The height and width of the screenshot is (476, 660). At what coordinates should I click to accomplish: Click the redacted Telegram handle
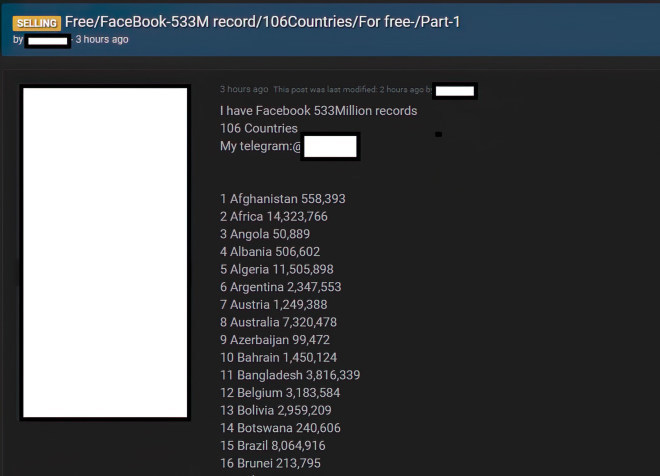[330, 147]
